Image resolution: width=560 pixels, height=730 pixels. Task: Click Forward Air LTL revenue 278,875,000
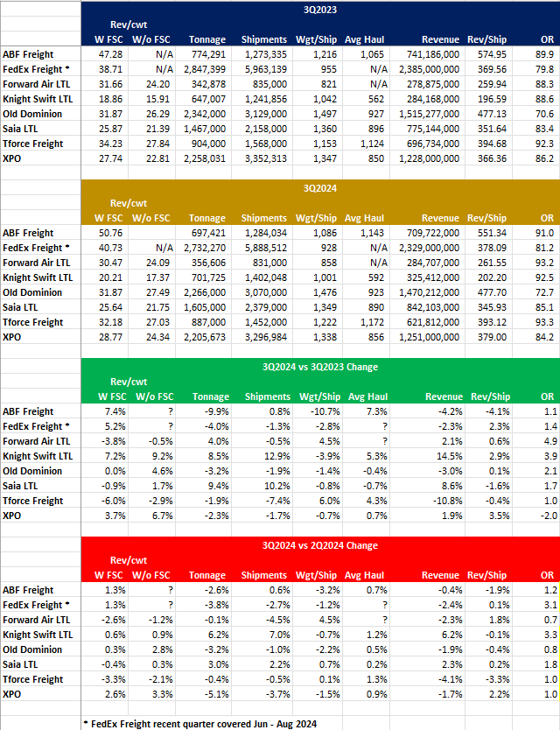coord(432,84)
